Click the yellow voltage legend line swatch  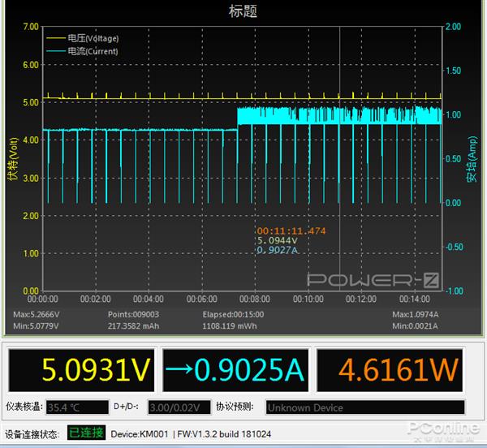(56, 38)
